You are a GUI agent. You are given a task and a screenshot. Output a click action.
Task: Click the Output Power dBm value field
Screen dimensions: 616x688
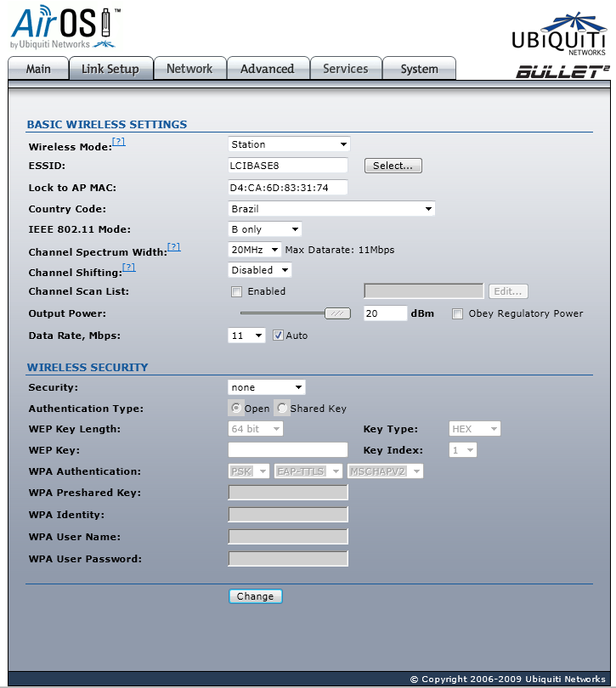pyautogui.click(x=386, y=313)
